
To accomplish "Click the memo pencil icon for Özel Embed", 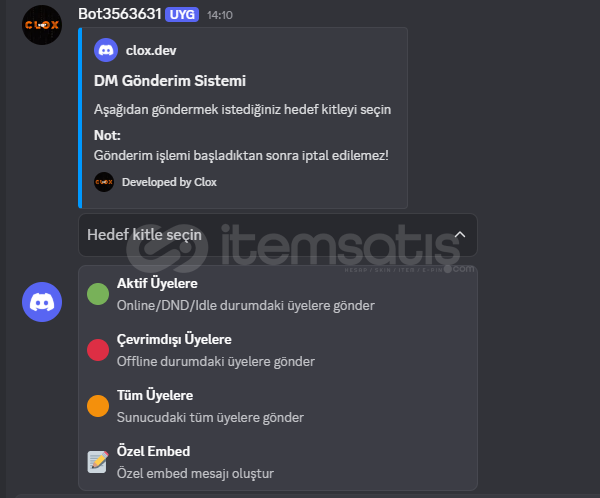I will tap(98, 462).
